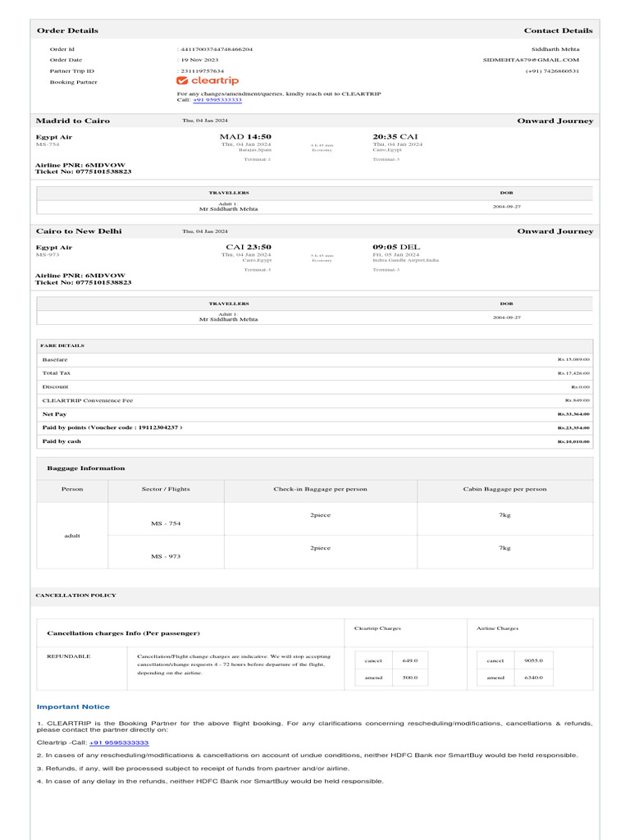The height and width of the screenshot is (840, 630).
Task: Click the Madrid to Cairo heading
Action: (x=73, y=121)
